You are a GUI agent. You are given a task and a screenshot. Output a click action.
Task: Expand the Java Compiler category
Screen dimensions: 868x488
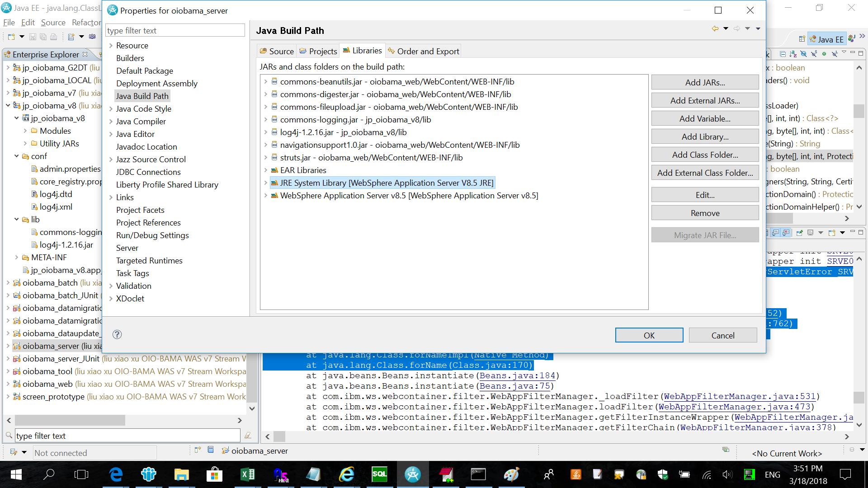tap(111, 122)
